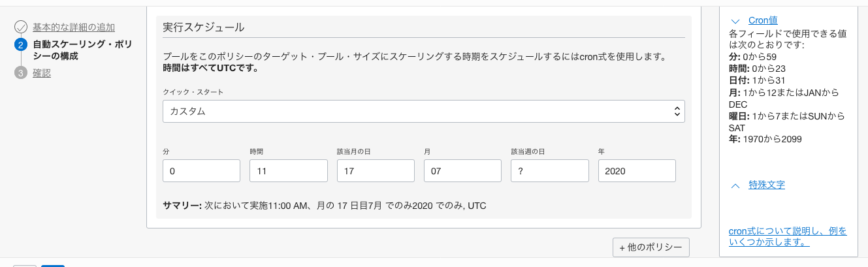Open the クイック・スタート dropdown
Screen dimensions: 868x267
pyautogui.click(x=423, y=112)
